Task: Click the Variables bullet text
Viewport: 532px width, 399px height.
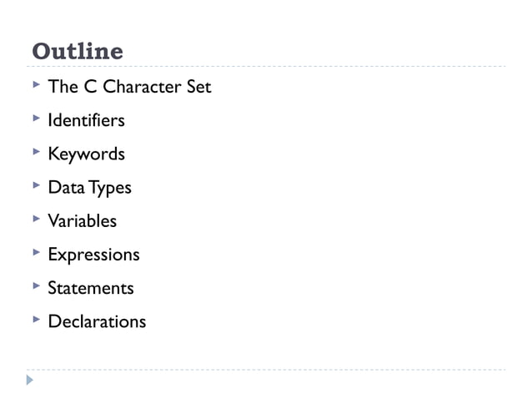Action: tap(82, 221)
